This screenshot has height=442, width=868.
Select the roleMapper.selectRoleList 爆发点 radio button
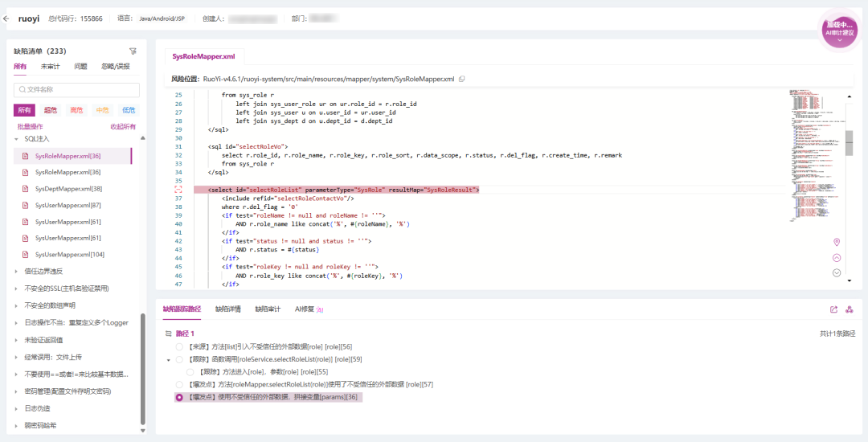[x=179, y=385]
